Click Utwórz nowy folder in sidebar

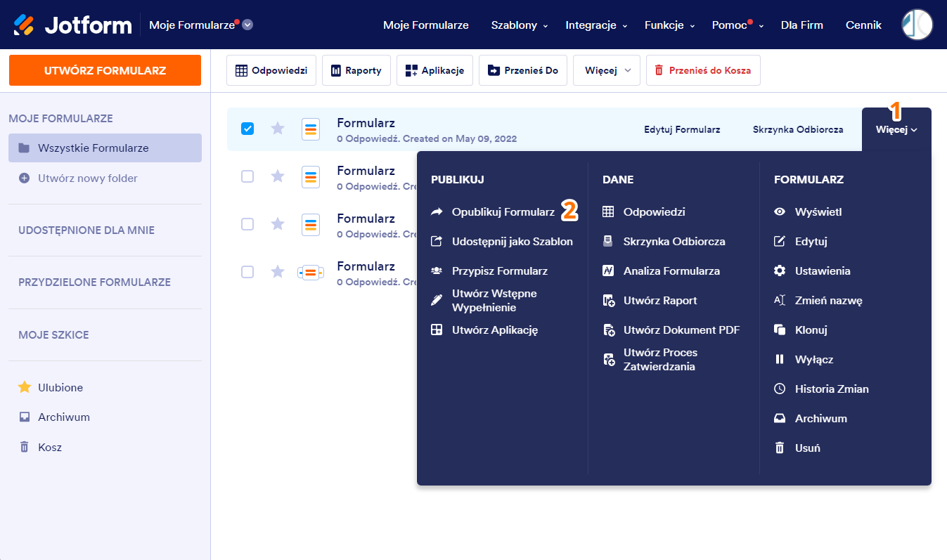pos(87,178)
